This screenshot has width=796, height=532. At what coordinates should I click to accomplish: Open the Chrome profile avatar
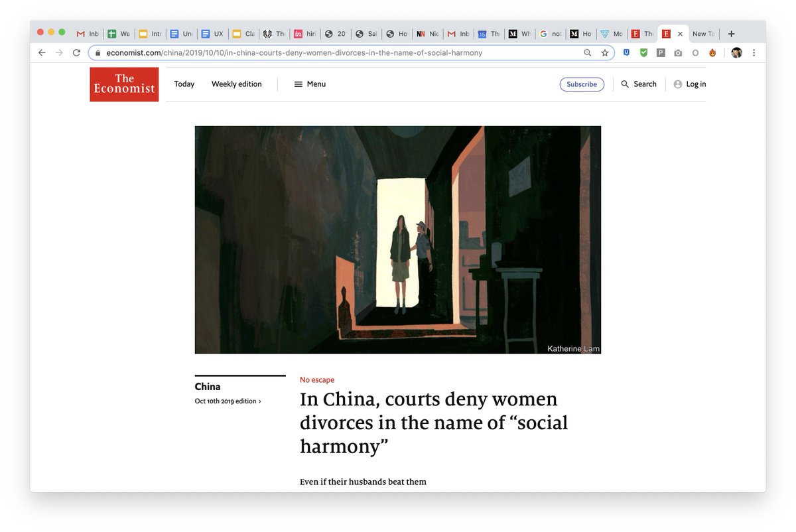736,53
